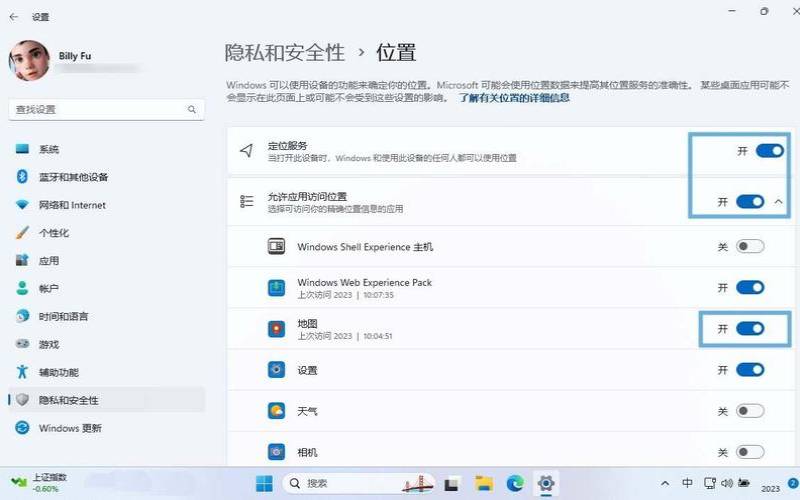This screenshot has width=800, height=500.
Task: Enable location access for 相机
Action: tap(750, 452)
